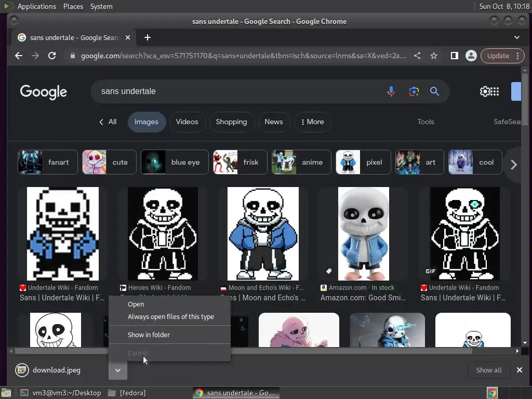Open Heroes Wiki Sans thumbnail

[x=163, y=234]
